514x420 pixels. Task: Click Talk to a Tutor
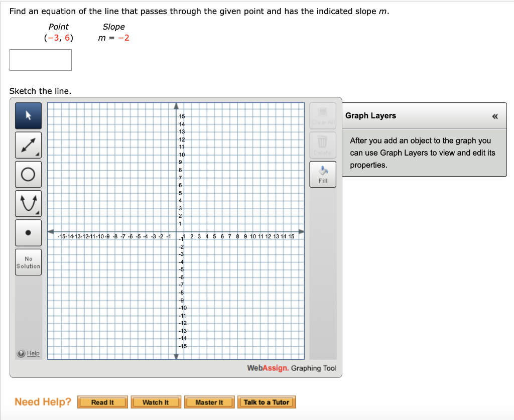pyautogui.click(x=267, y=402)
